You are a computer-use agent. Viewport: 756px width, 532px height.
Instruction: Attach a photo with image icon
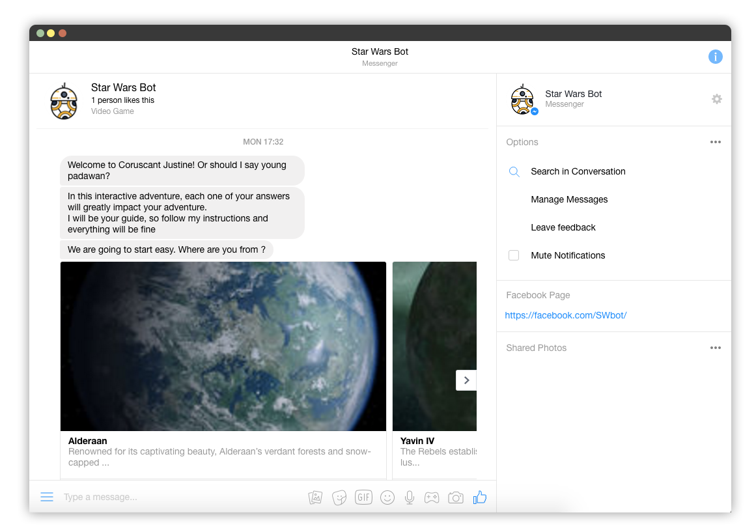(x=315, y=497)
